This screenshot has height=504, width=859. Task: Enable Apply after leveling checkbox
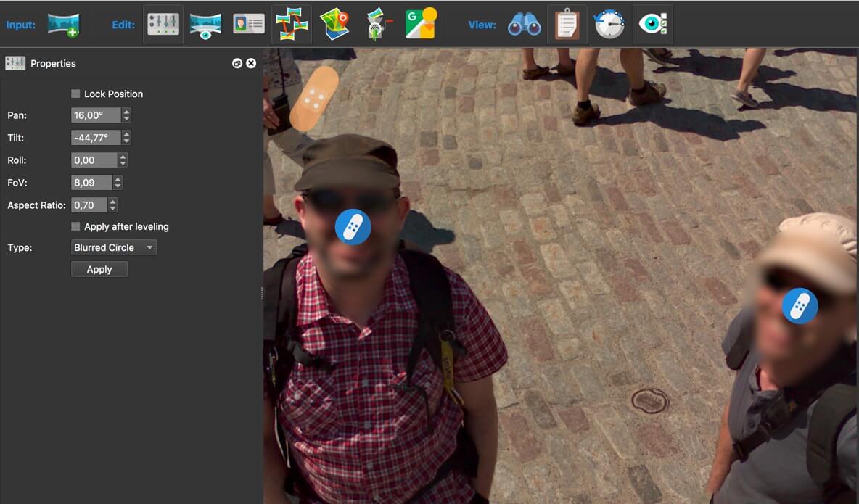(x=75, y=226)
